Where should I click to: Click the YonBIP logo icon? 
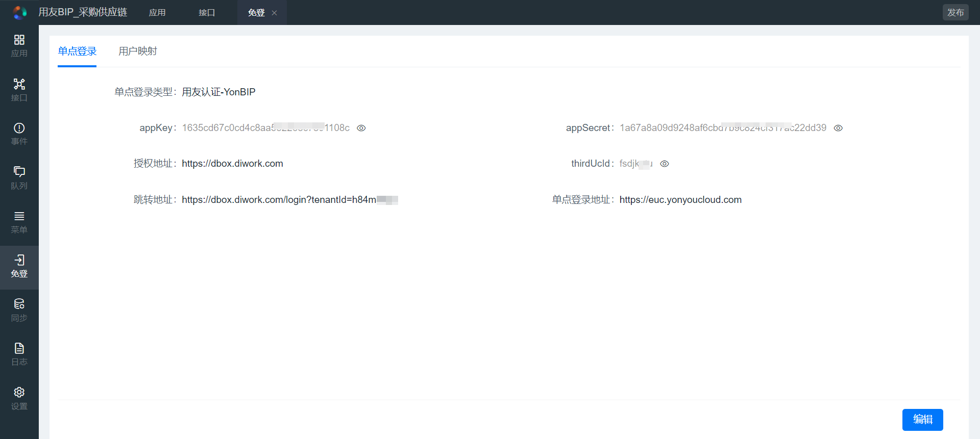19,12
